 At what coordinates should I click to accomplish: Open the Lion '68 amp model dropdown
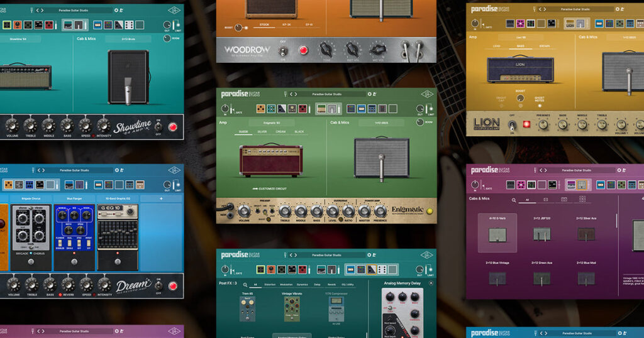tap(521, 37)
